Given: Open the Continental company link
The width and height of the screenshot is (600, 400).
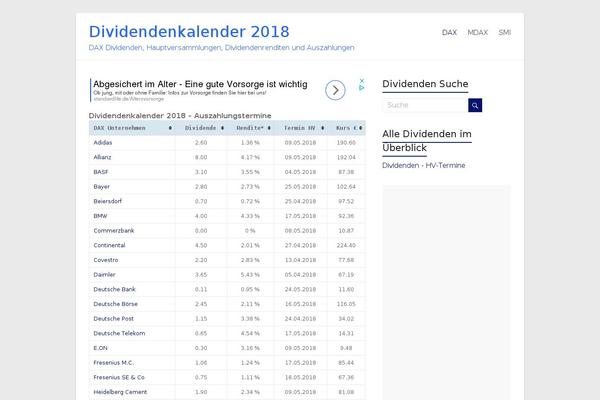Looking at the screenshot, I should click(x=109, y=245).
